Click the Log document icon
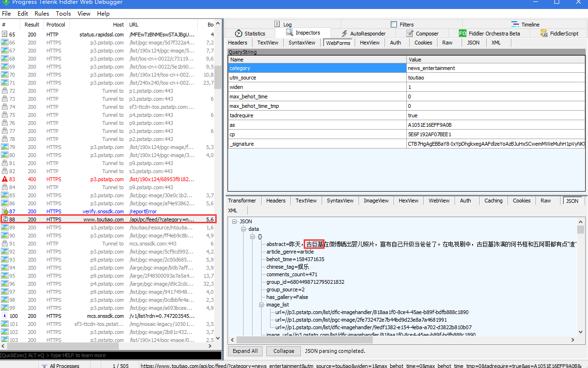 coord(277,25)
